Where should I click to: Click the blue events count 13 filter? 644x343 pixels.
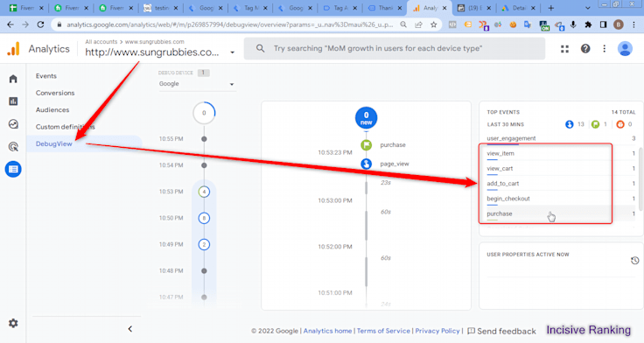[x=575, y=124]
